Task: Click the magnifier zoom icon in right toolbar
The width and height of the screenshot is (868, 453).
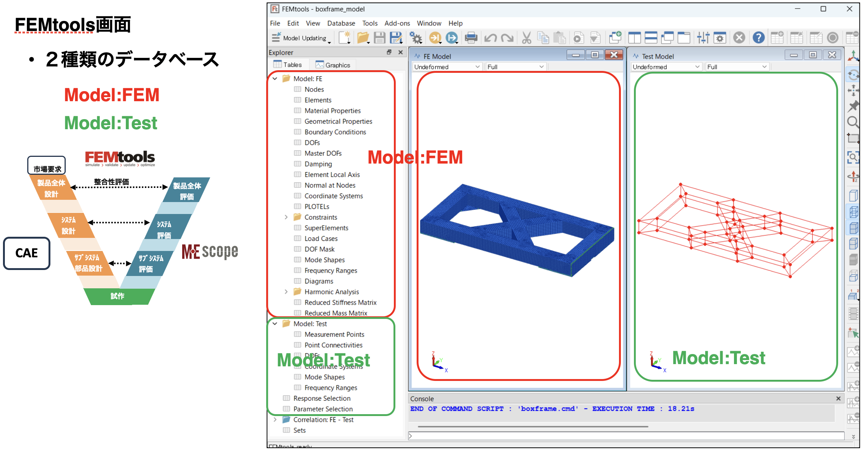Action: (x=853, y=122)
